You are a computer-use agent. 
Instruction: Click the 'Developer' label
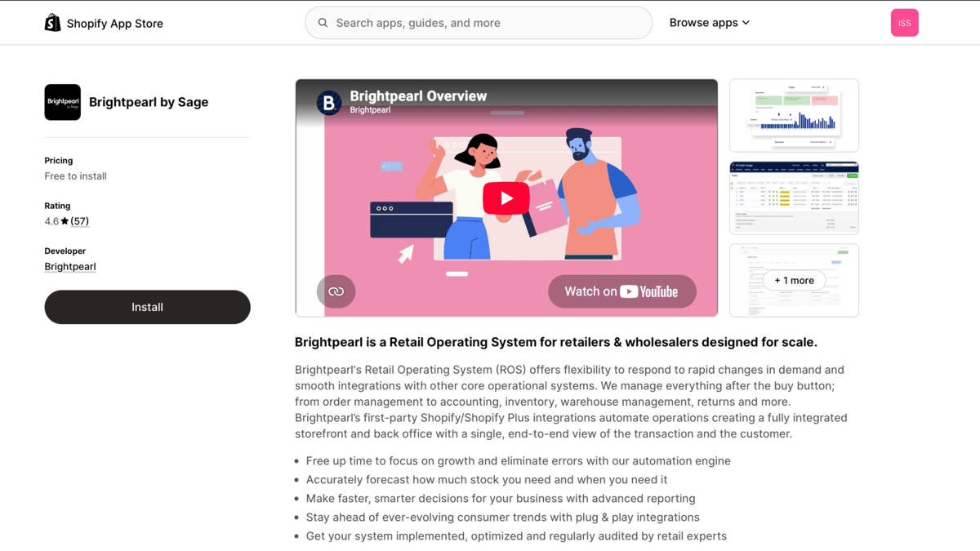point(65,251)
